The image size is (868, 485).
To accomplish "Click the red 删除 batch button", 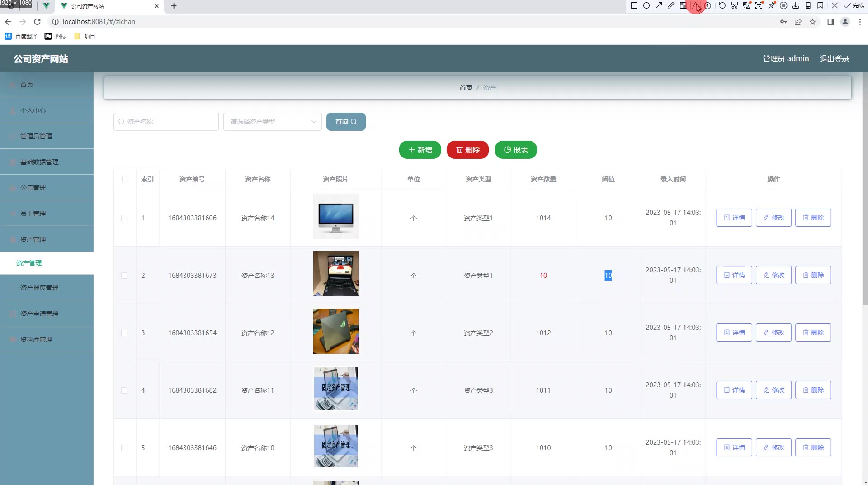I will pos(468,150).
